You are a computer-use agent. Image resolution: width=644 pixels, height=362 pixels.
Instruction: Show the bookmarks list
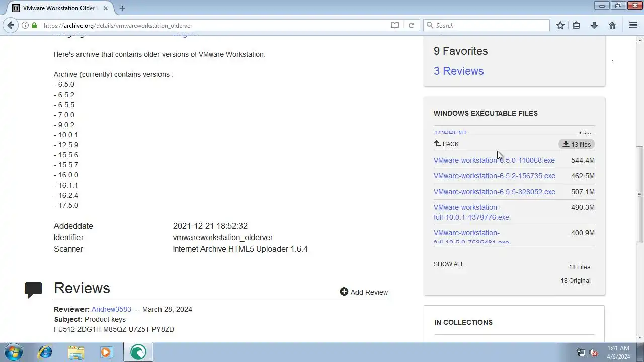tap(576, 25)
